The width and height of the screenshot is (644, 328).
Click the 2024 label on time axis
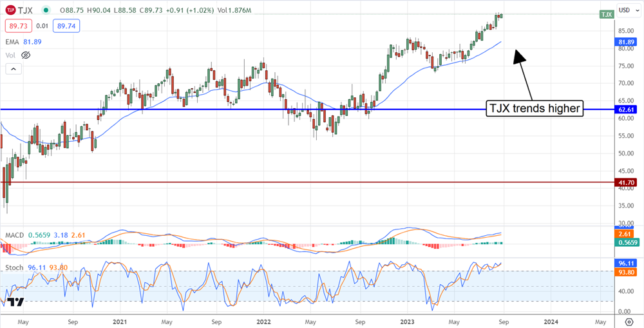coord(551,322)
